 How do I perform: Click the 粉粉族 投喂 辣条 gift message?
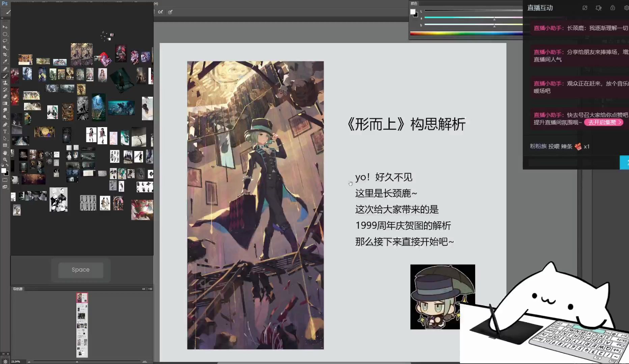[x=559, y=146]
